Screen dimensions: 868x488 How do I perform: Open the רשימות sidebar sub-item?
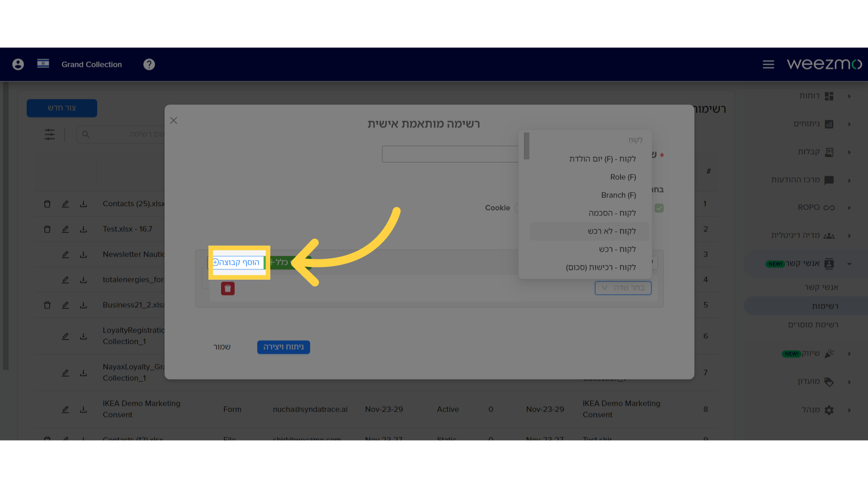point(806,306)
